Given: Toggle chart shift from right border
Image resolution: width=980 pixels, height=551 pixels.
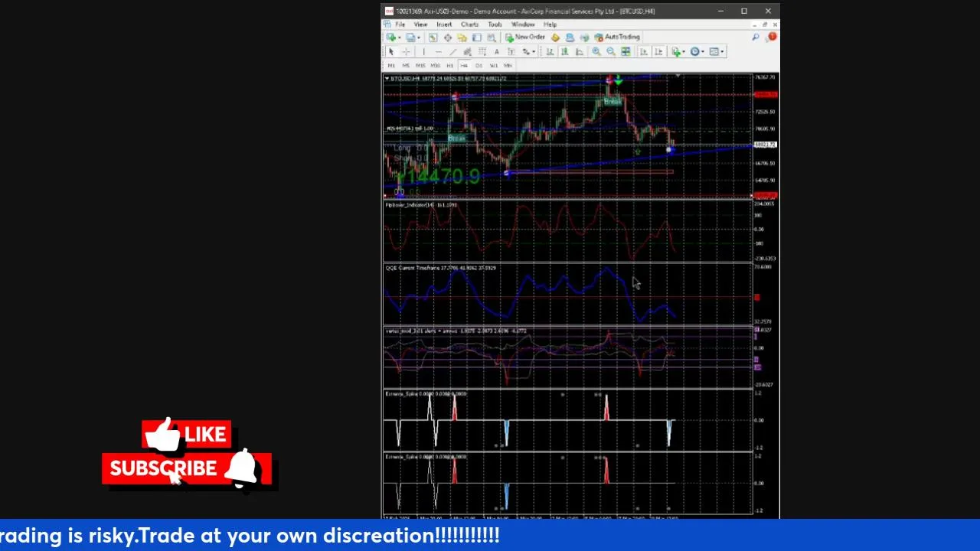Looking at the screenshot, I should [x=659, y=51].
